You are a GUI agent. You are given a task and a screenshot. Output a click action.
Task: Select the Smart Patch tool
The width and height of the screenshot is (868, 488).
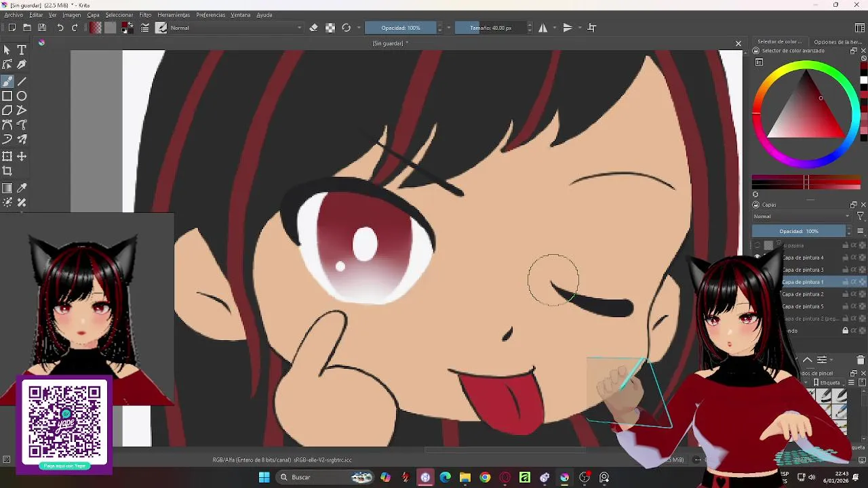[22, 203]
